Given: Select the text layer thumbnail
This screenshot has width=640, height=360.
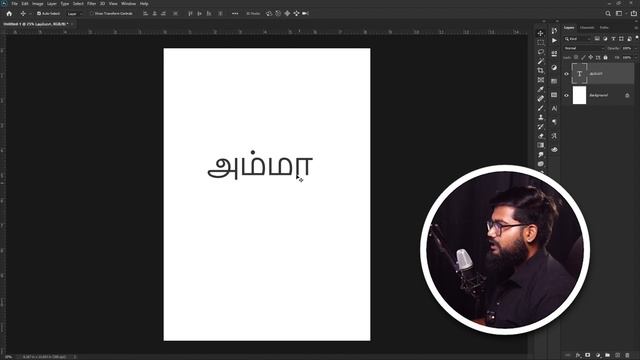Looking at the screenshot, I should (579, 74).
